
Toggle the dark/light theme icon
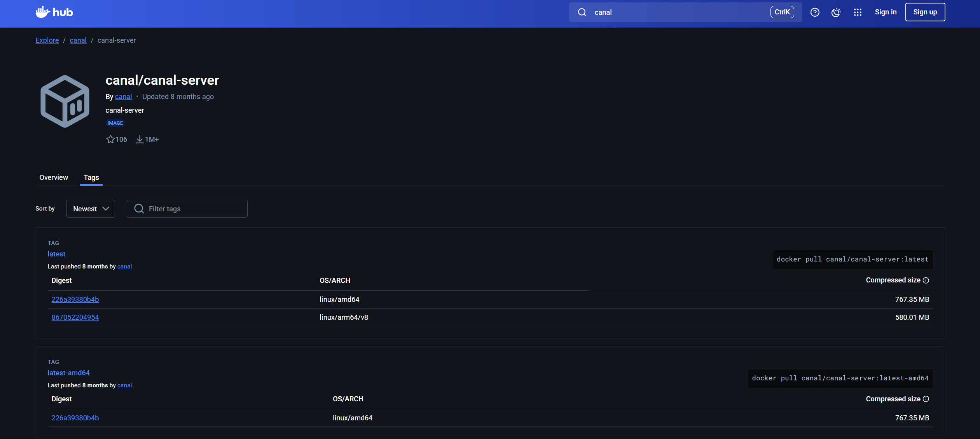coord(836,12)
